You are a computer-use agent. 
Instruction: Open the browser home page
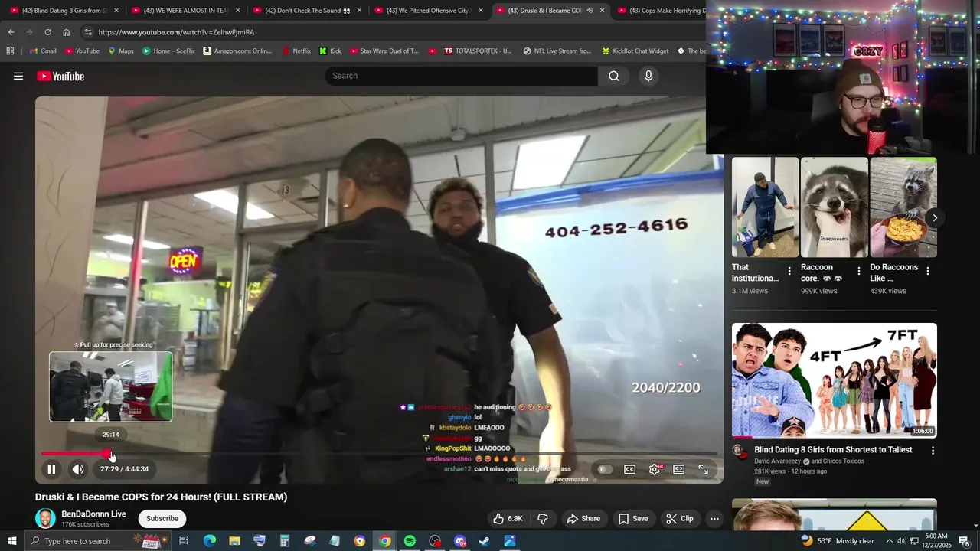click(66, 32)
